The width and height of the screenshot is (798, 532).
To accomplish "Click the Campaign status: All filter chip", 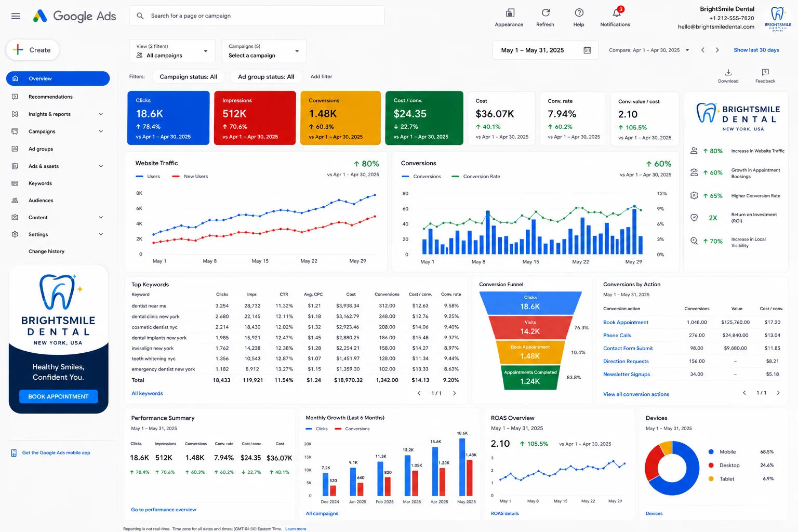I will click(188, 77).
